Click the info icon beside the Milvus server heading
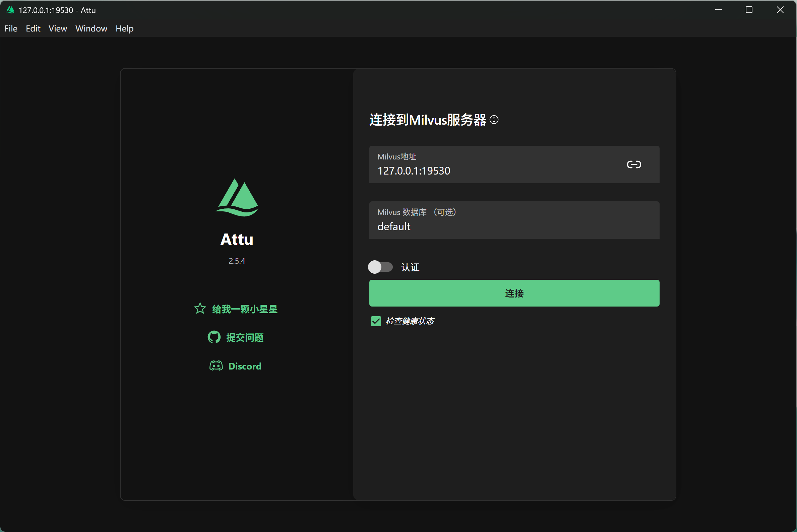The width and height of the screenshot is (797, 532). click(494, 120)
